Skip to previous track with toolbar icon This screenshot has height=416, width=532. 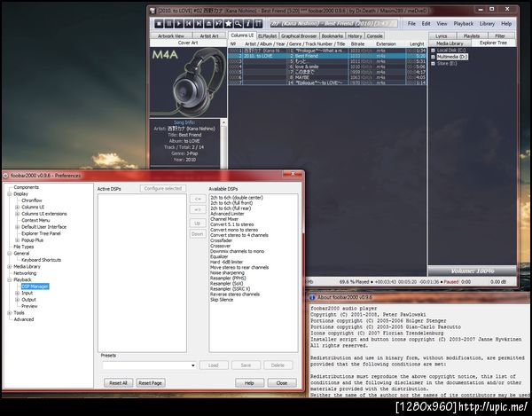[x=189, y=23]
